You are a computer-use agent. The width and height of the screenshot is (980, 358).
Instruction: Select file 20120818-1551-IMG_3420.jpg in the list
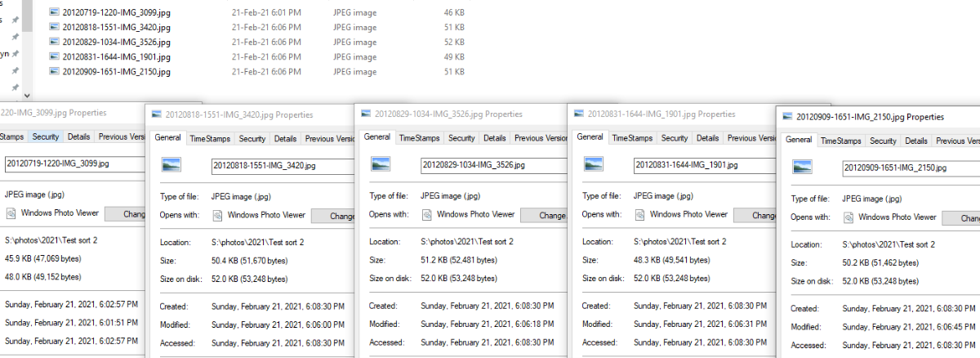pyautogui.click(x=116, y=27)
